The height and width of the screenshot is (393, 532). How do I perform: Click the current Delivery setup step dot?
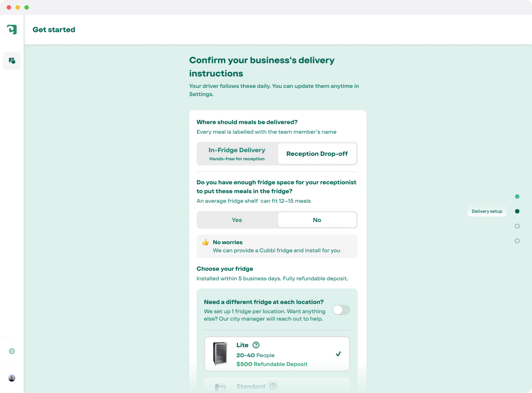[517, 211]
